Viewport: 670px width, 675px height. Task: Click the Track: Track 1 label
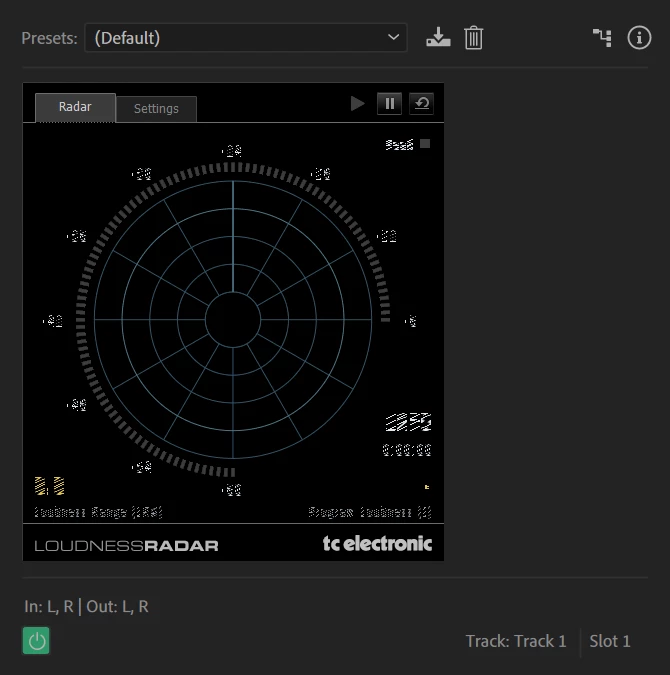[516, 641]
